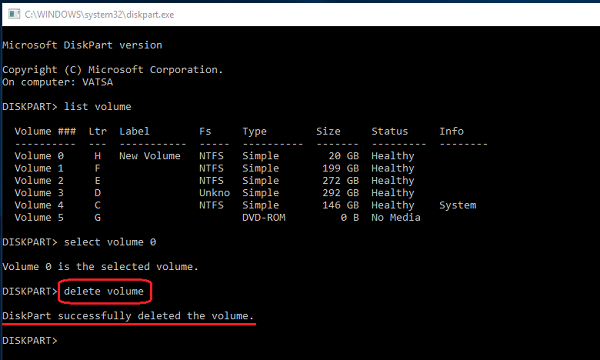The width and height of the screenshot is (600, 360).
Task: Click the diskpart window icon in title bar
Action: pos(14,15)
